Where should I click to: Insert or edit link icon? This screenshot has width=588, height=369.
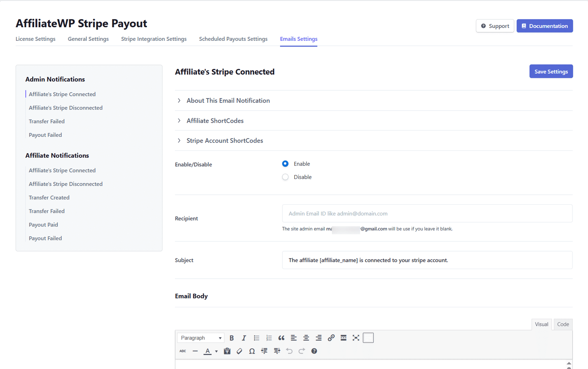click(331, 338)
